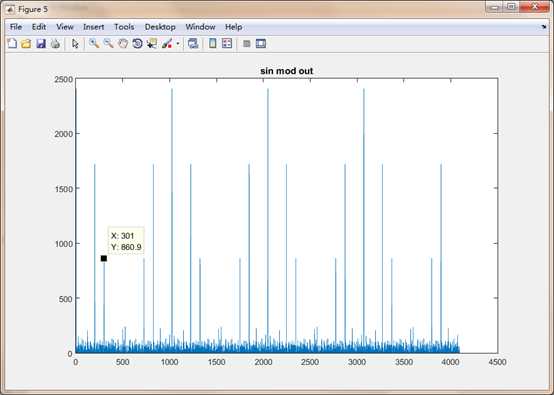This screenshot has height=395, width=554.
Task: Click the black data cursor marker
Action: pyautogui.click(x=104, y=259)
